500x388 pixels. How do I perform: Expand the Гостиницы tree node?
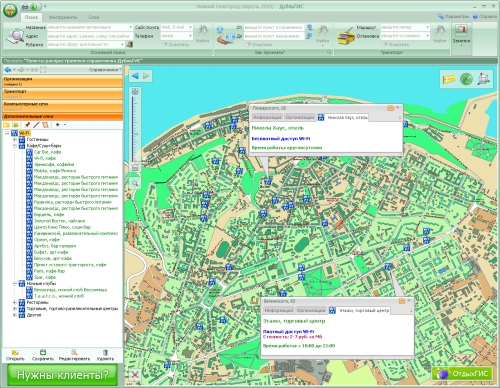[15, 139]
